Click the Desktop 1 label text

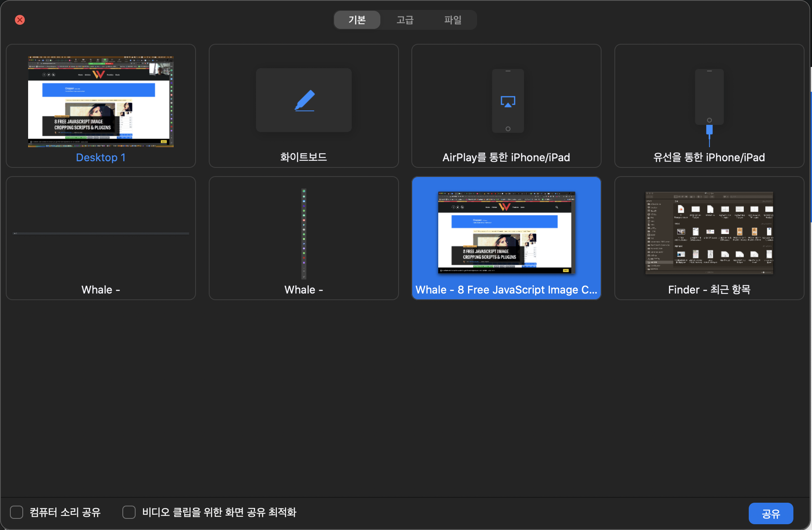coord(101,158)
